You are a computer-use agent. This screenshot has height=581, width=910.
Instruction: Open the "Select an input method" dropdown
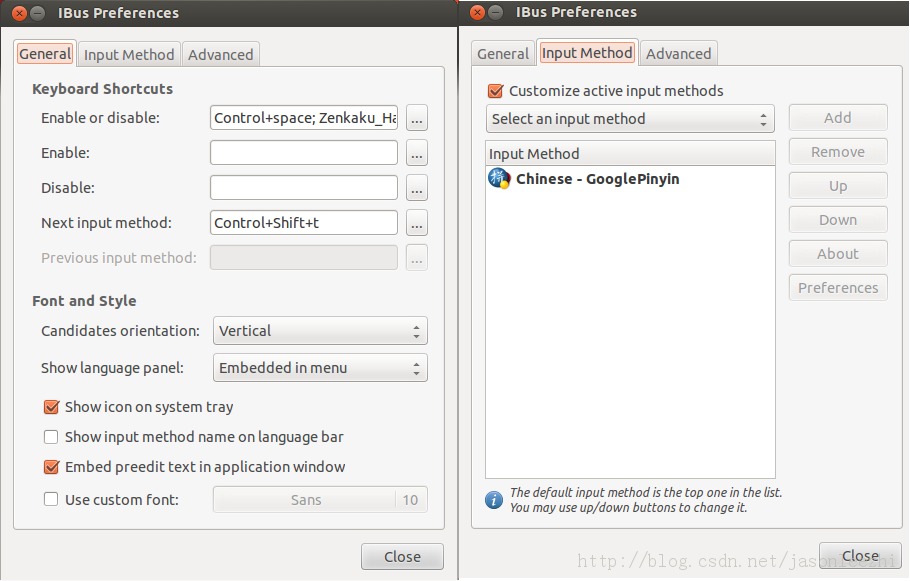click(x=629, y=118)
